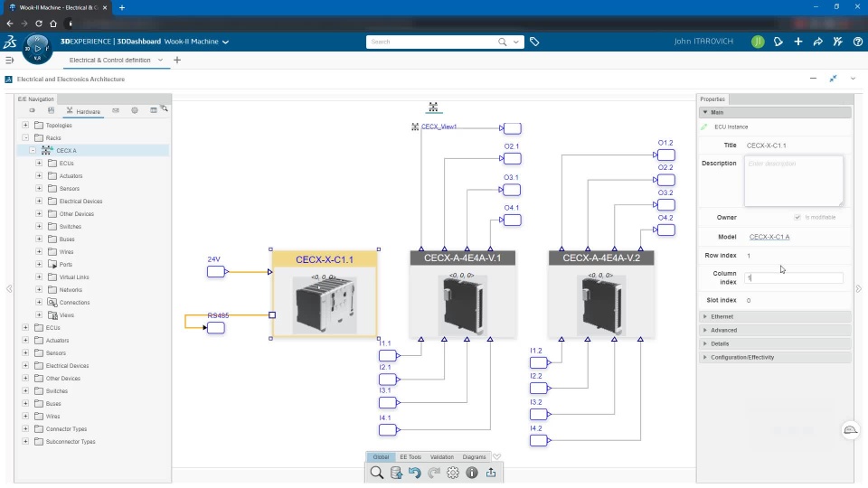This screenshot has width=868, height=488.
Task: Click the add plus icon in header
Action: click(x=798, y=42)
